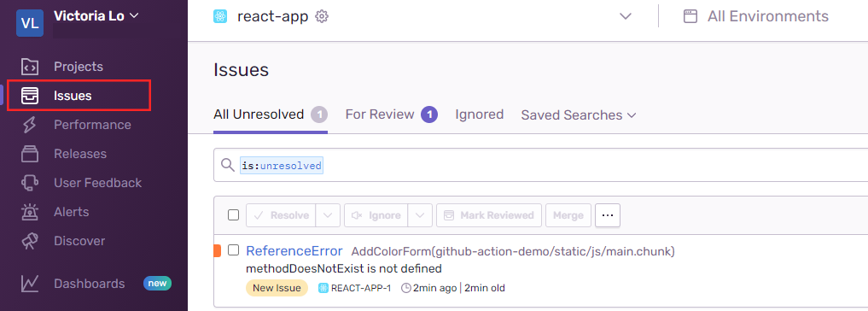Click the REACT-APP-1 issue ID
Screen dimensions: 868x311
[x=361, y=288]
